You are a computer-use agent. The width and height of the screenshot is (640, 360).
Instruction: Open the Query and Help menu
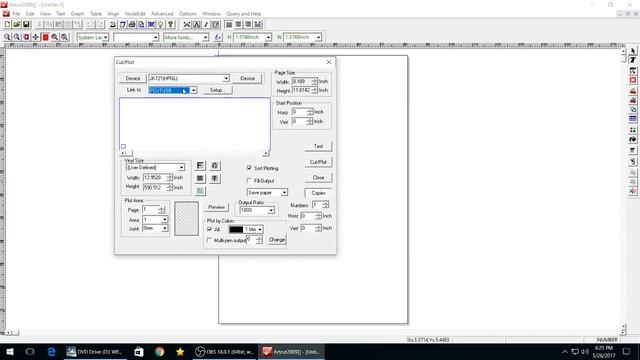244,14
